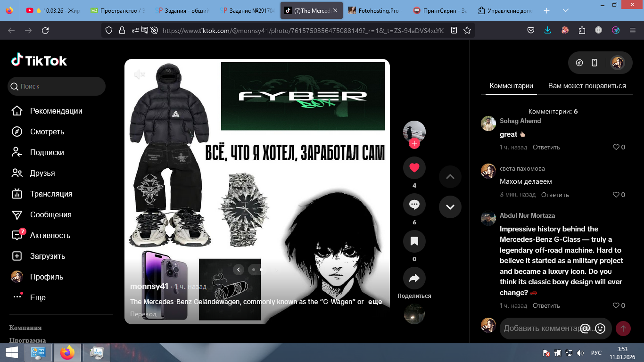Screen dimensions: 644x362
Task: Click the red send comment arrow button
Action: click(623, 329)
